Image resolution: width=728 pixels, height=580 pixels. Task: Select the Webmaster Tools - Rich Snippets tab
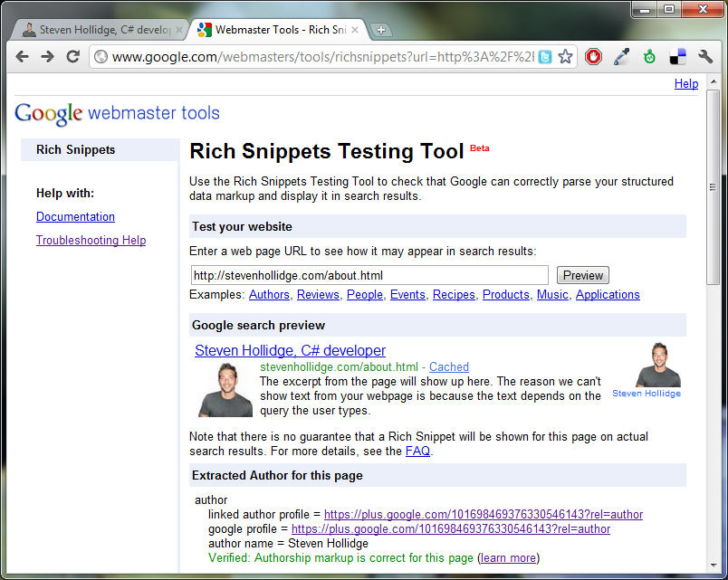point(278,30)
